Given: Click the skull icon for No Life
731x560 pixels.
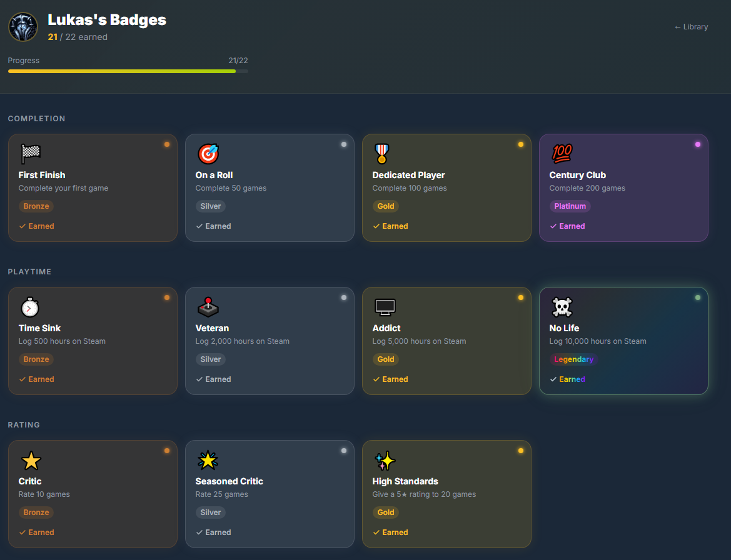Looking at the screenshot, I should tap(562, 307).
